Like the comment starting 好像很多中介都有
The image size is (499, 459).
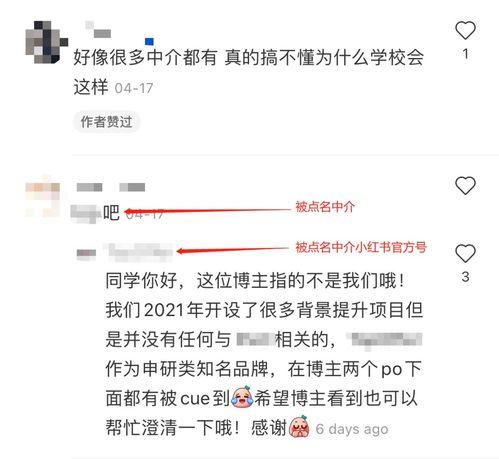465,30
